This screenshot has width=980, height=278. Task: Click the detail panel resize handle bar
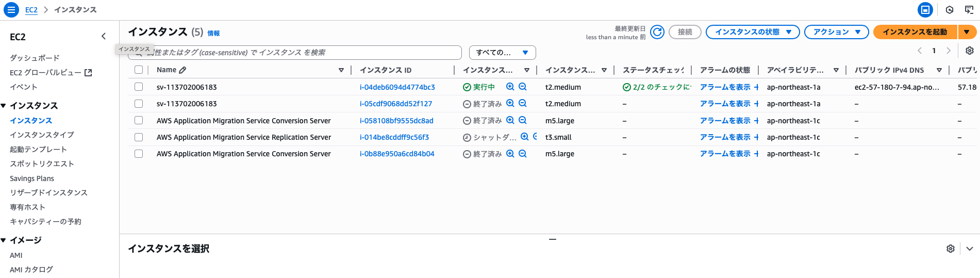coord(552,239)
